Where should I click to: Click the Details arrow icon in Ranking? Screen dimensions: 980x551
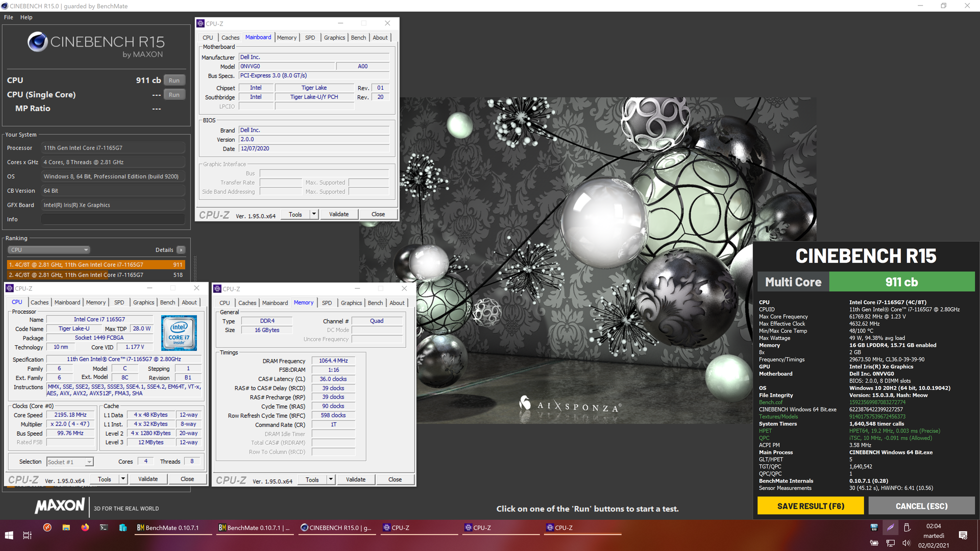tap(181, 250)
